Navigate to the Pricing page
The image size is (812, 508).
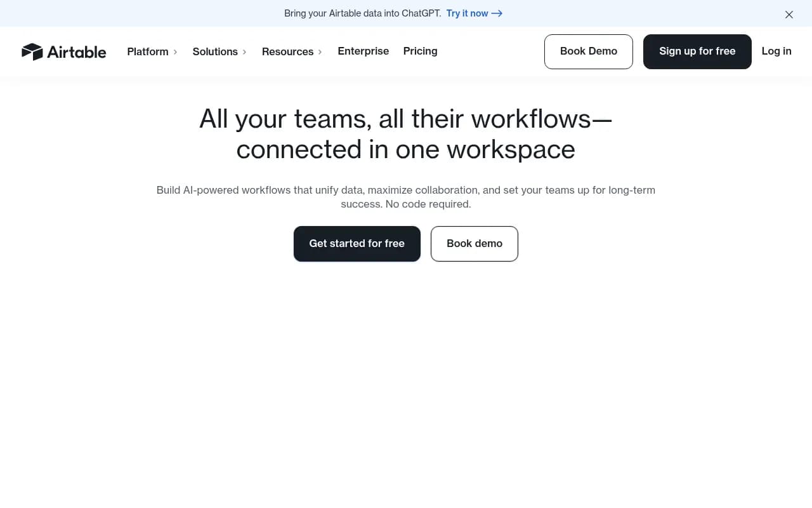pyautogui.click(x=420, y=51)
